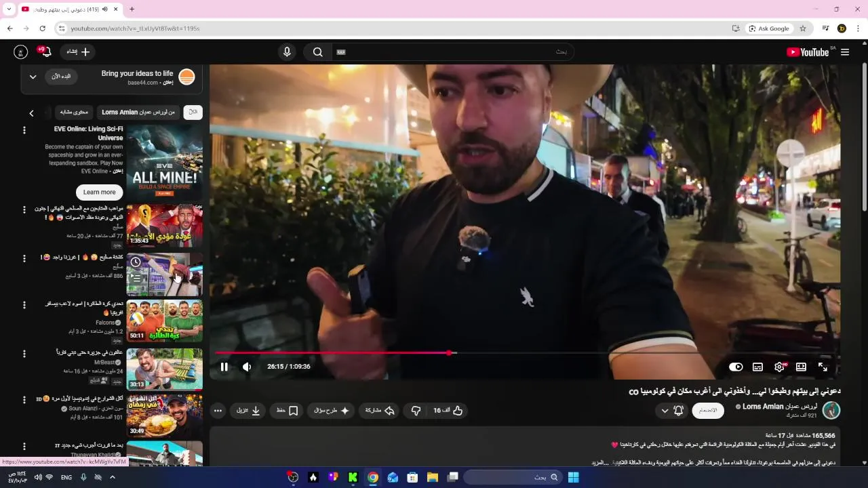Switch to theater mode view
Image resolution: width=868 pixels, height=488 pixels.
(x=801, y=367)
